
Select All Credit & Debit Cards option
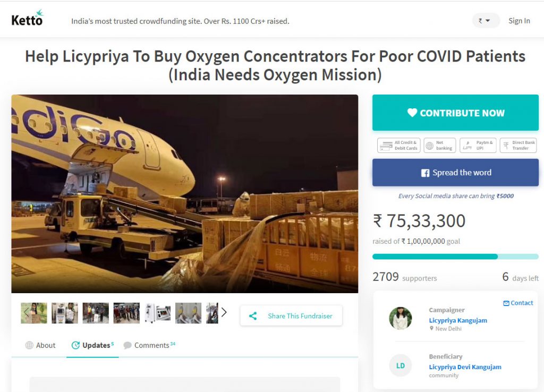[399, 146]
